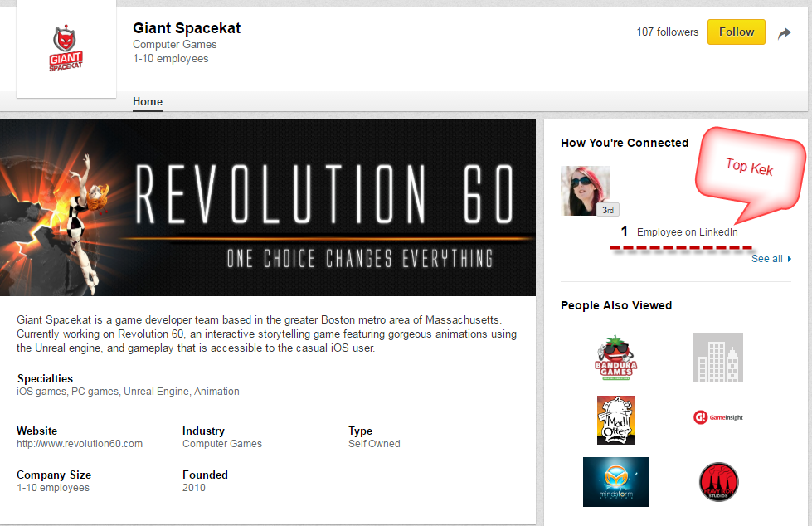The width and height of the screenshot is (812, 526).
Task: Expand See all with arrow
Action: (790, 259)
